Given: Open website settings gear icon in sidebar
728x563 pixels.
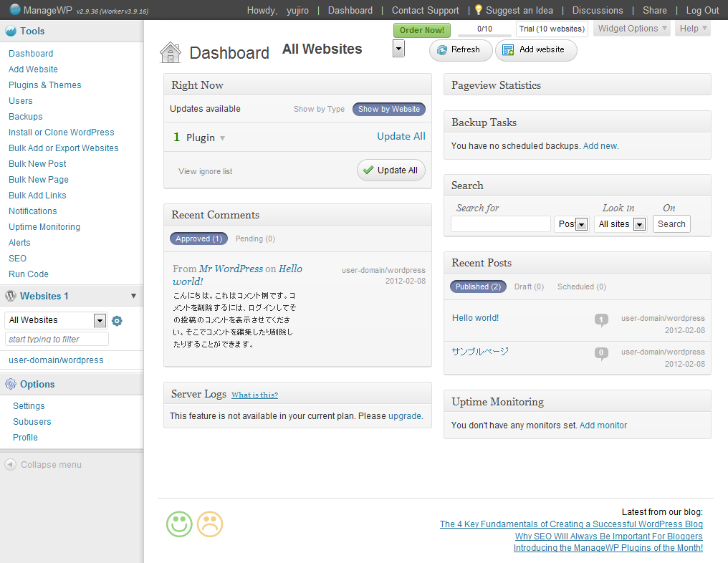Looking at the screenshot, I should coord(117,321).
